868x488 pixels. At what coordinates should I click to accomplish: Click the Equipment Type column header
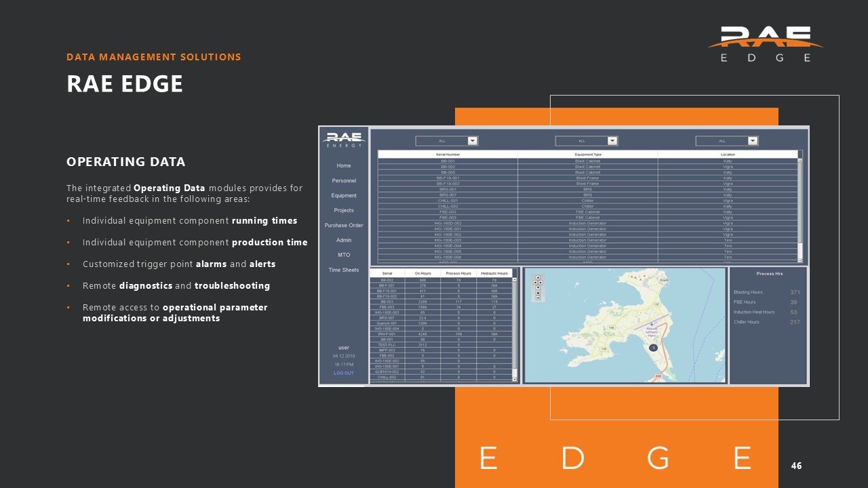point(587,155)
